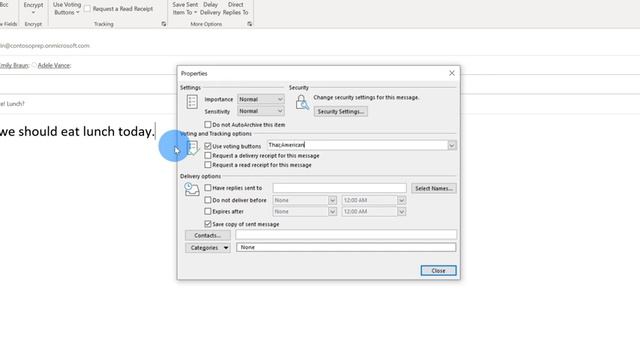Click the security lock icon

click(302, 102)
